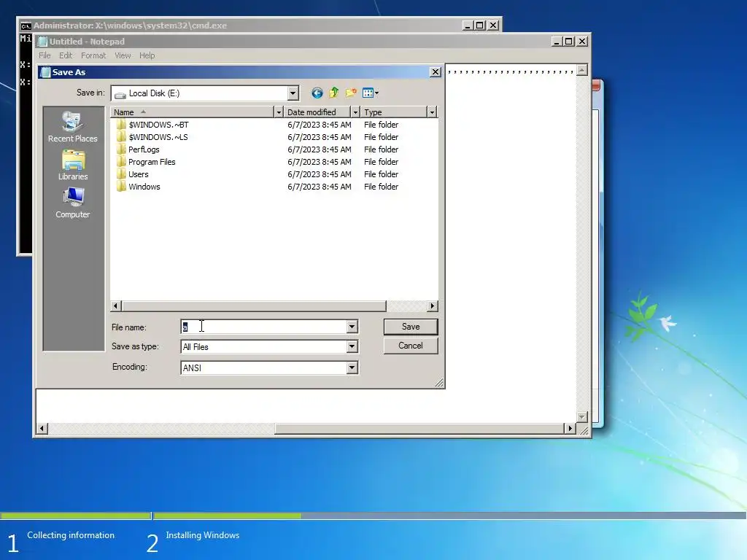This screenshot has height=560, width=747.
Task: Click Notepad's horizontal scrollbar left arrow
Action: 42,429
